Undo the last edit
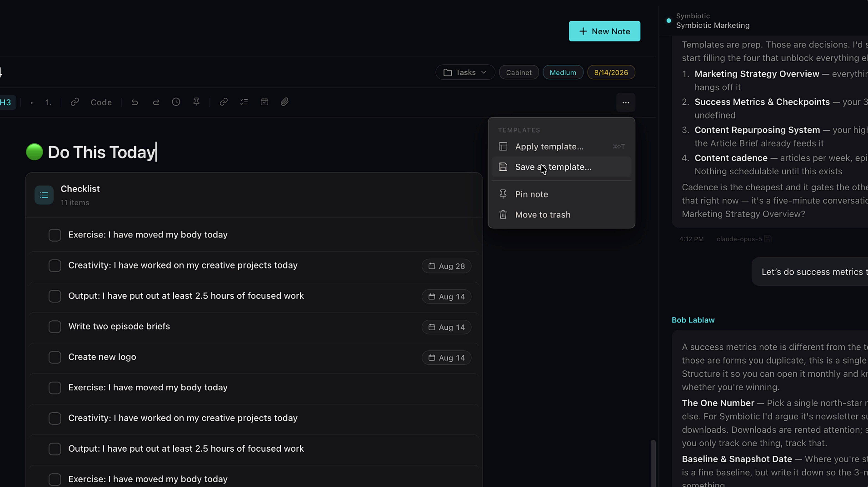This screenshot has width=868, height=487. click(135, 102)
